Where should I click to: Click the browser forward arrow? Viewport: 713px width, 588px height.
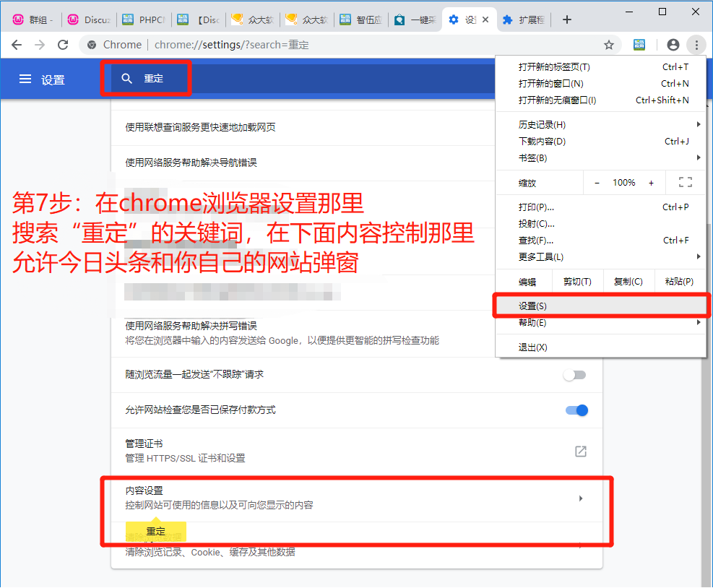40,45
